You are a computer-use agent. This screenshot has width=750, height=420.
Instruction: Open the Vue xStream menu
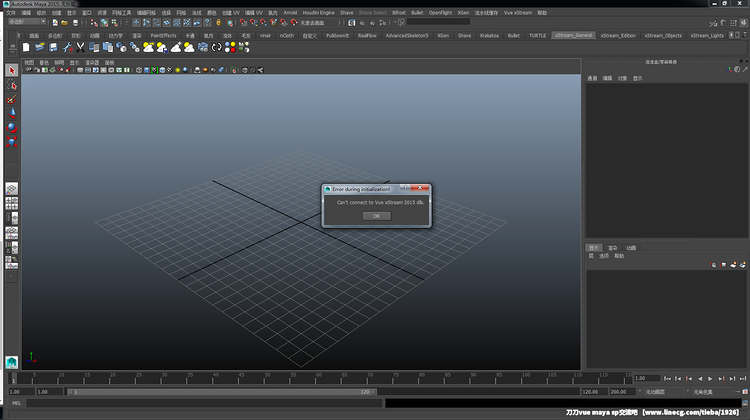pos(518,13)
